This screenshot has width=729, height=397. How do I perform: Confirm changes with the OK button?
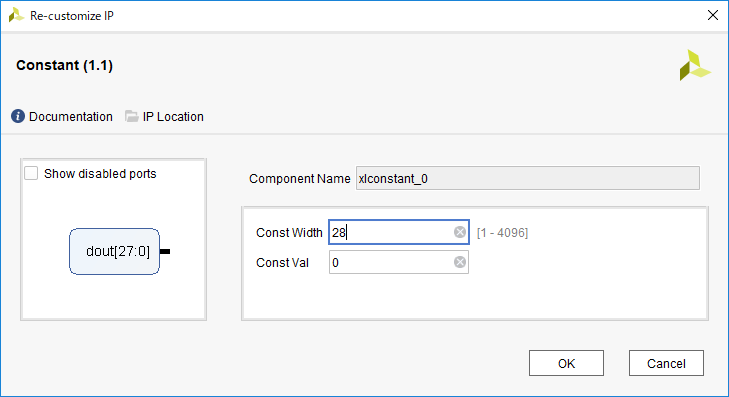[566, 363]
